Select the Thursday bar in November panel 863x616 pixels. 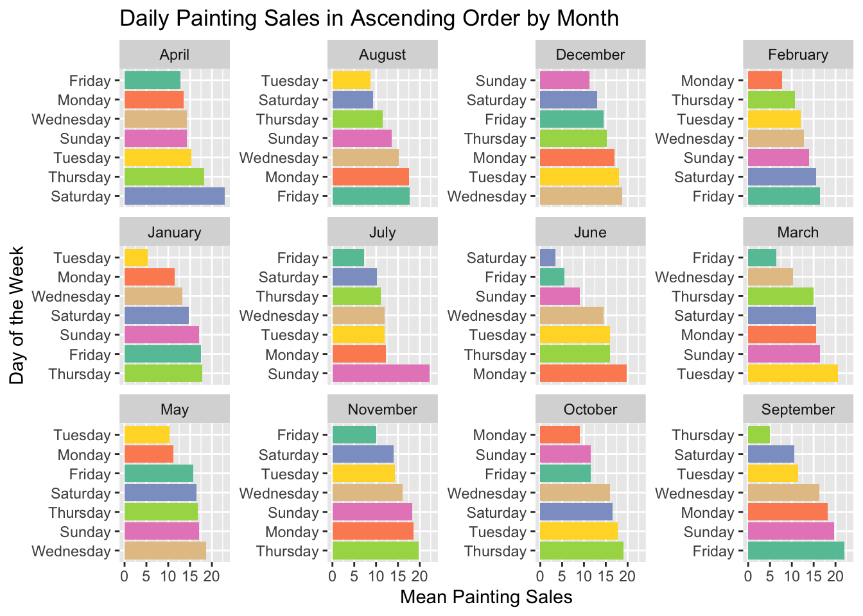click(375, 551)
